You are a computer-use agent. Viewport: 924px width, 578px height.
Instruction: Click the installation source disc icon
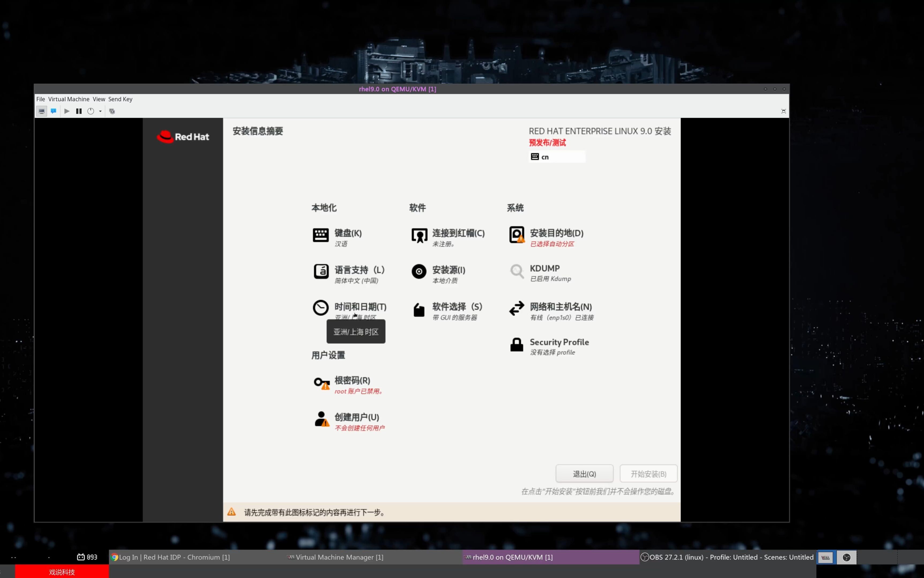(x=419, y=271)
